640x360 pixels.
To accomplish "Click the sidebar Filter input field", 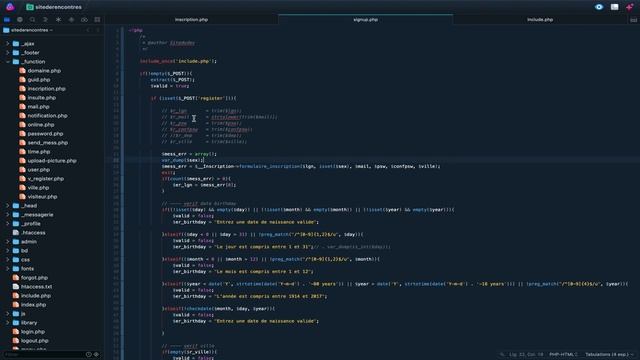I will (43, 355).
